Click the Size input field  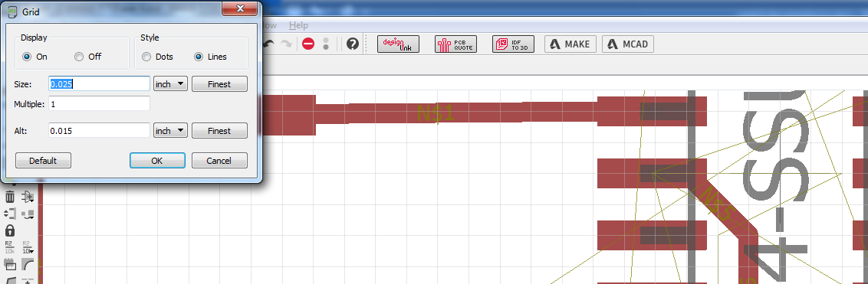click(x=99, y=84)
